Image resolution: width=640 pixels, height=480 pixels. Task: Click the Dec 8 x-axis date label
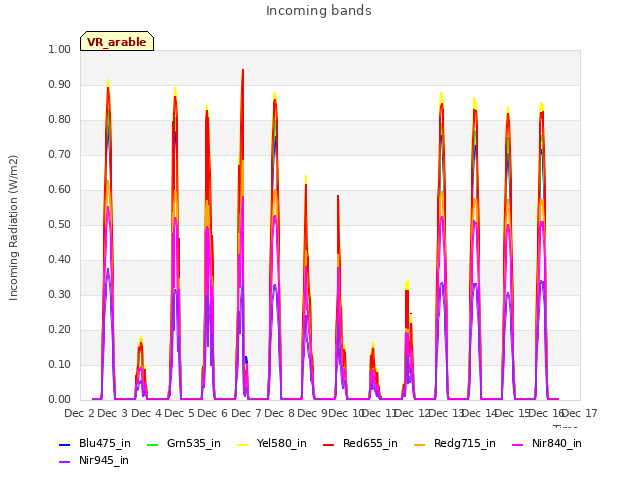[x=280, y=413]
